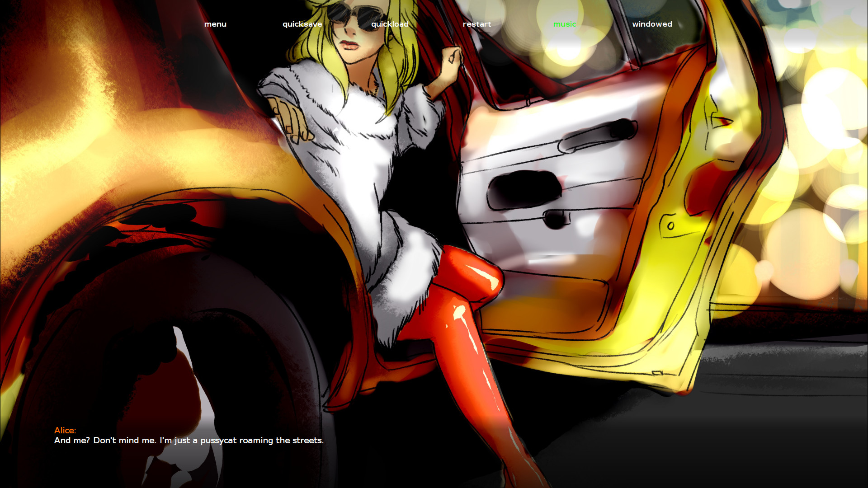Enable fullscreen by clicking windowed
Viewport: 868px width, 488px height.
coord(652,24)
